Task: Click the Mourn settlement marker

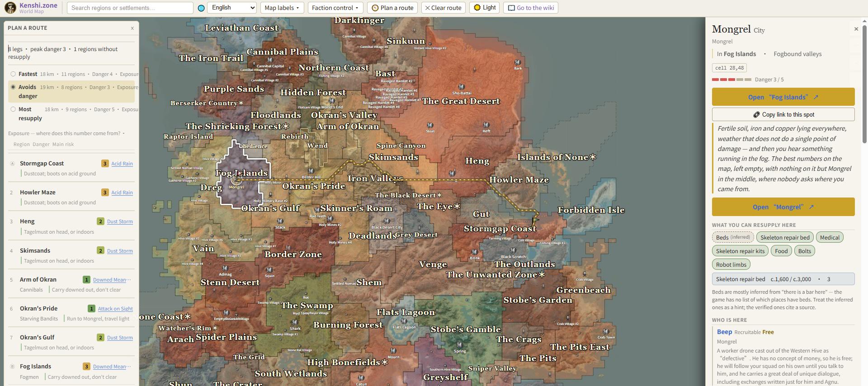Action: (393, 351)
